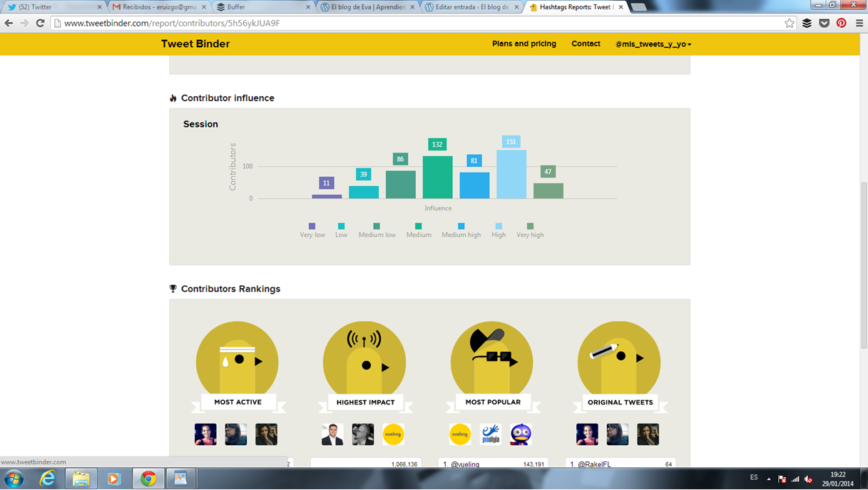
Task: Click the Pinterest extension icon in Chrome
Action: (x=842, y=23)
